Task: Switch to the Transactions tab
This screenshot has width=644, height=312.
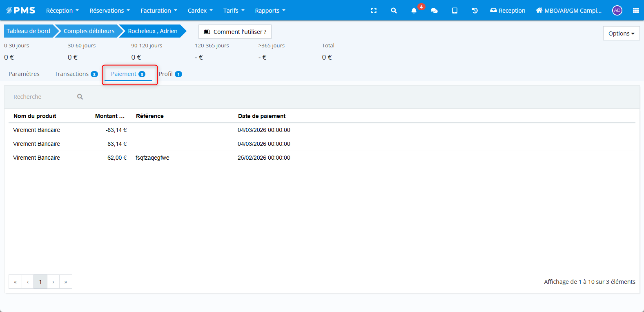Action: (76, 74)
